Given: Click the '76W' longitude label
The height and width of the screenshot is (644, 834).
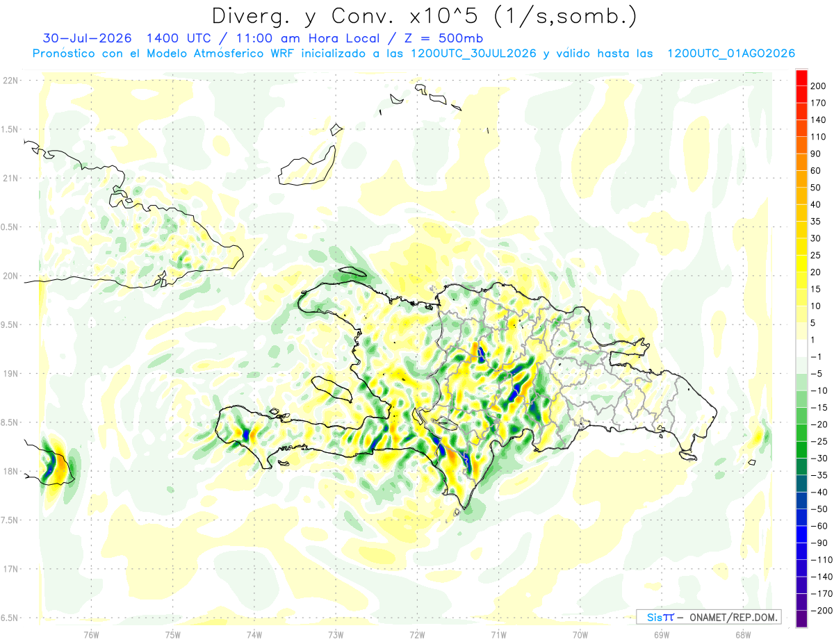Looking at the screenshot, I should (x=91, y=634).
